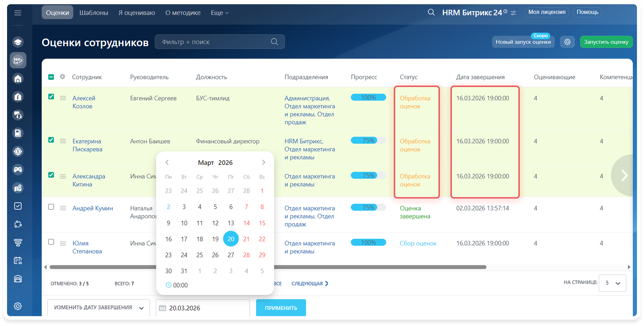
Task: Go to next month in calendar
Action: [x=264, y=162]
